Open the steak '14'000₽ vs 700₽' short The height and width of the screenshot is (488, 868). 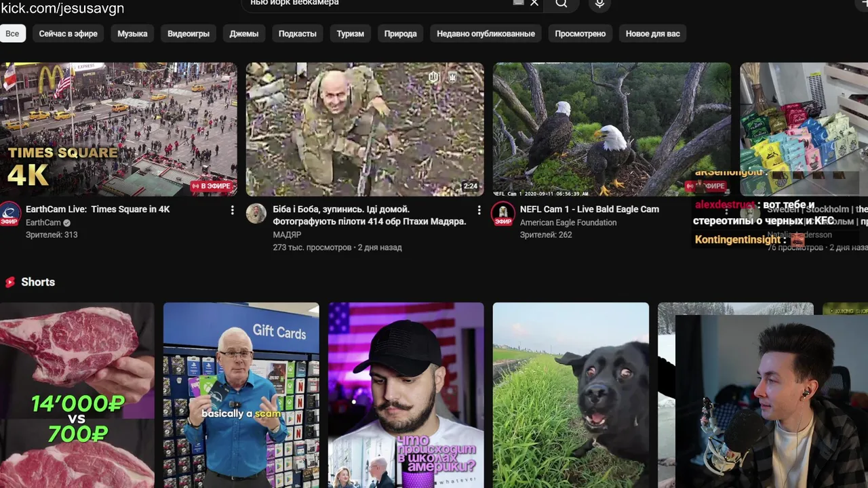(77, 395)
